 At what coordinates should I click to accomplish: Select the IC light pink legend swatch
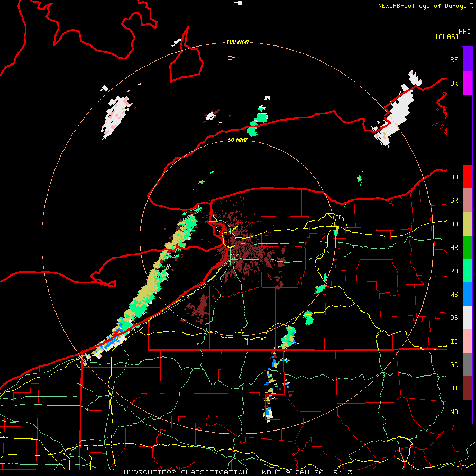point(467,341)
